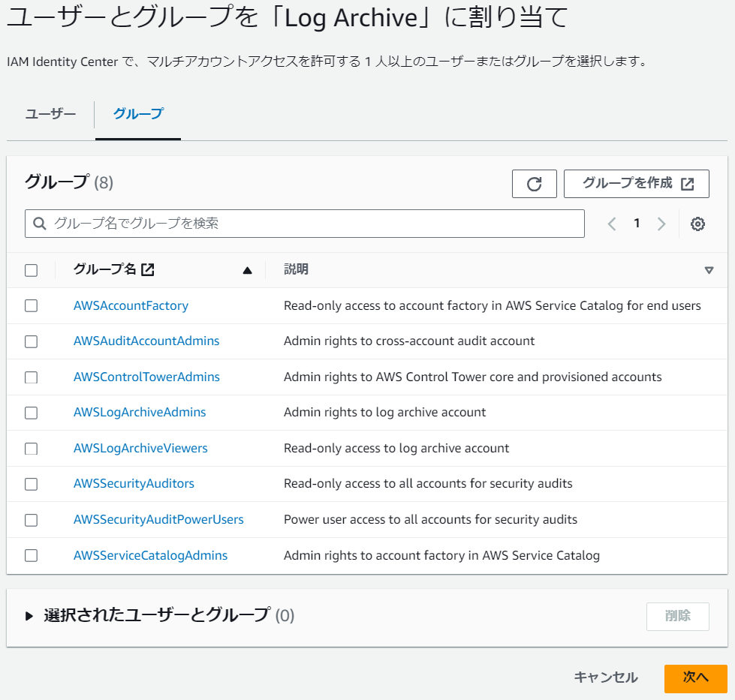Expand 選択されたユーザーとグループ section
This screenshot has height=700, width=735.
click(x=29, y=616)
